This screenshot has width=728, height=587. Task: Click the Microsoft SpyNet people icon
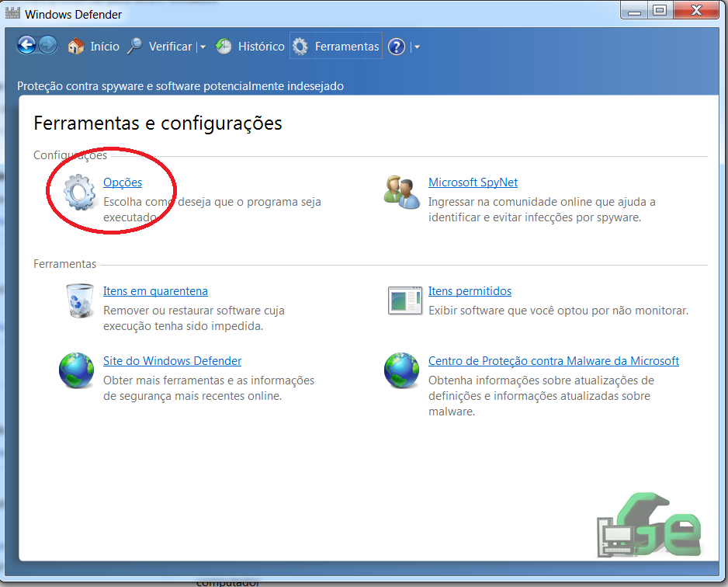[x=402, y=192]
